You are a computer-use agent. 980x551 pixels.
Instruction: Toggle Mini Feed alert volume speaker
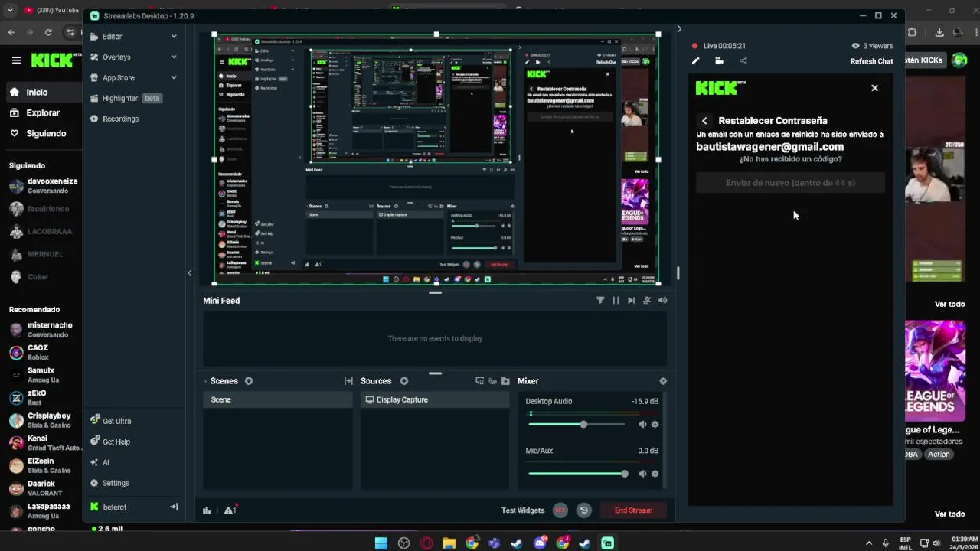[x=662, y=301]
